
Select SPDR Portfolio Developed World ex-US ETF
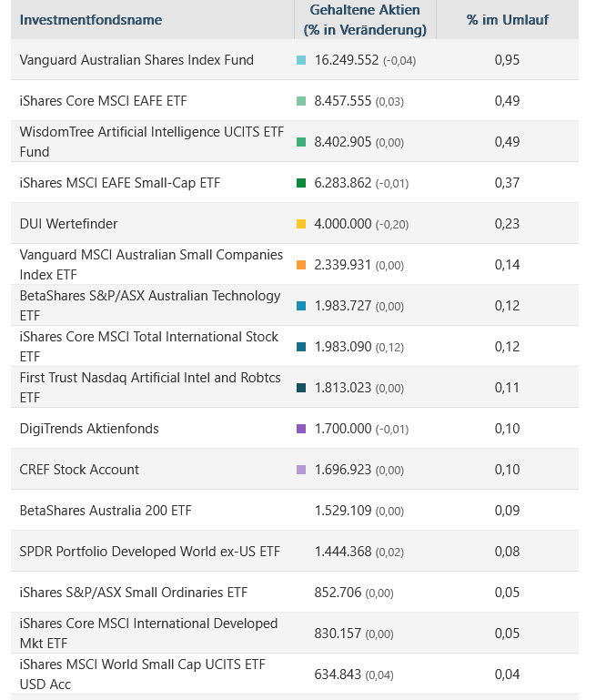click(150, 552)
